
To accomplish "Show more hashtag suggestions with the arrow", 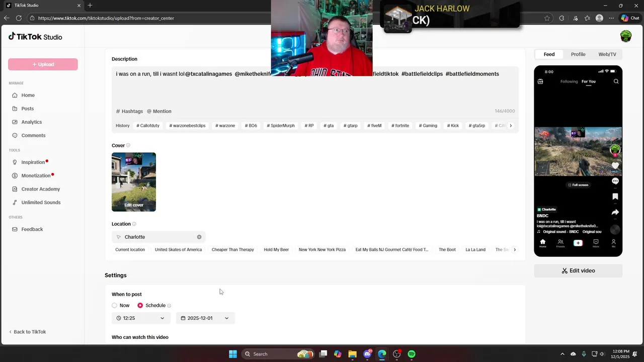I will coord(511,126).
